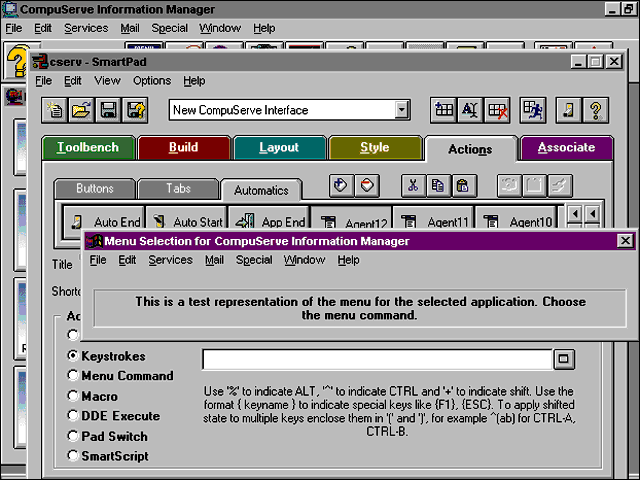Image resolution: width=640 pixels, height=480 pixels.
Task: Open Special menu in CompuServe Information Manager window
Action: 169,28
